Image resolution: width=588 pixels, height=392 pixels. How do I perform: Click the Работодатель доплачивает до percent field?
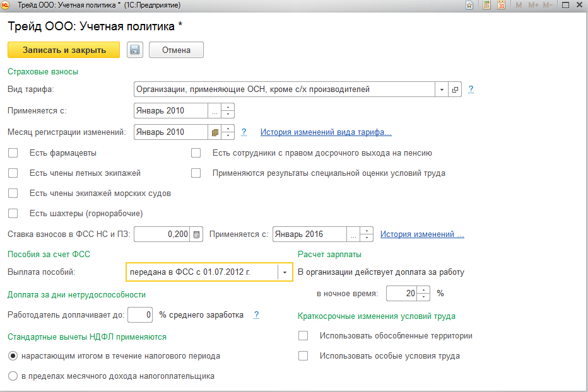(x=140, y=314)
